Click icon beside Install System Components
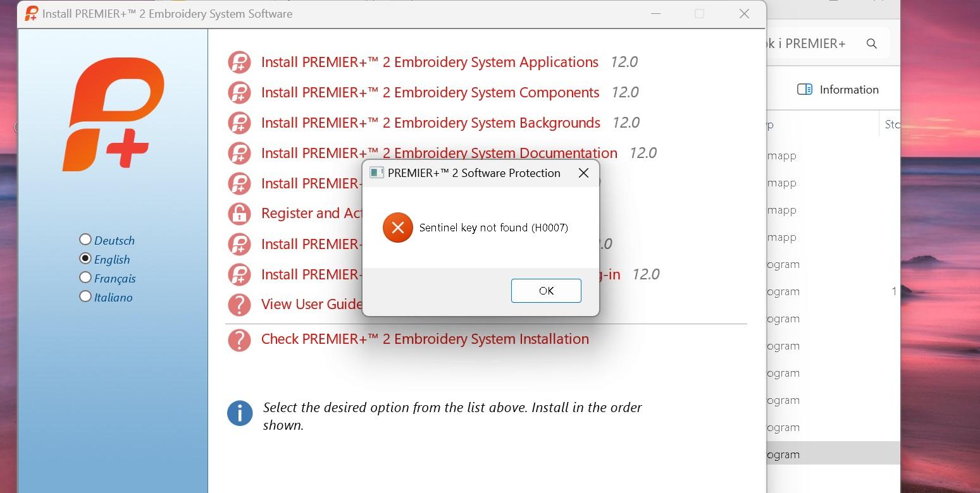Image resolution: width=980 pixels, height=493 pixels. click(x=239, y=93)
